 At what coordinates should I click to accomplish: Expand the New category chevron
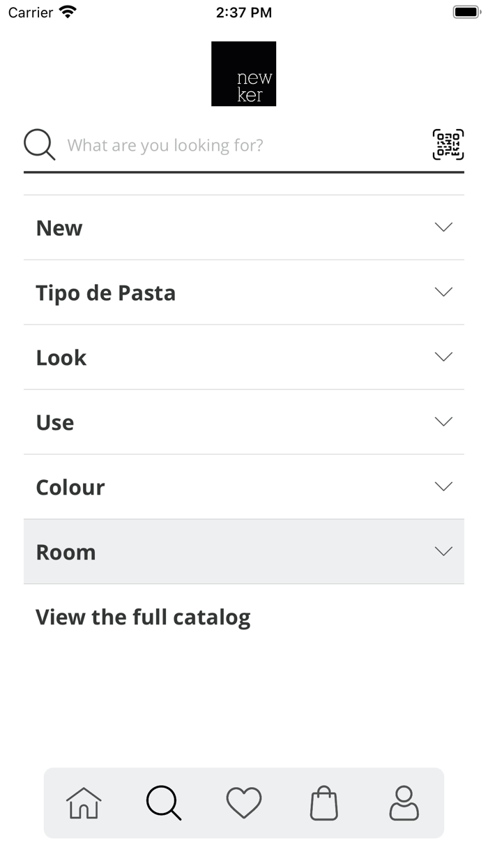click(x=443, y=227)
